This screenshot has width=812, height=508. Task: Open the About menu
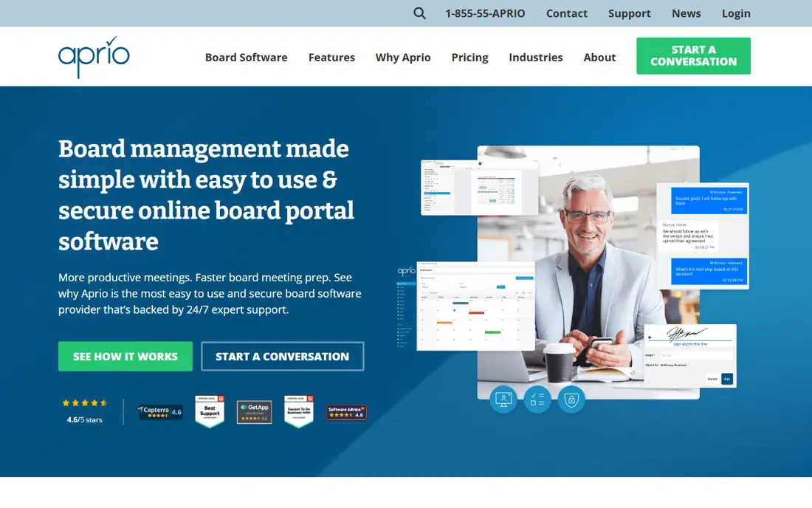coord(599,58)
